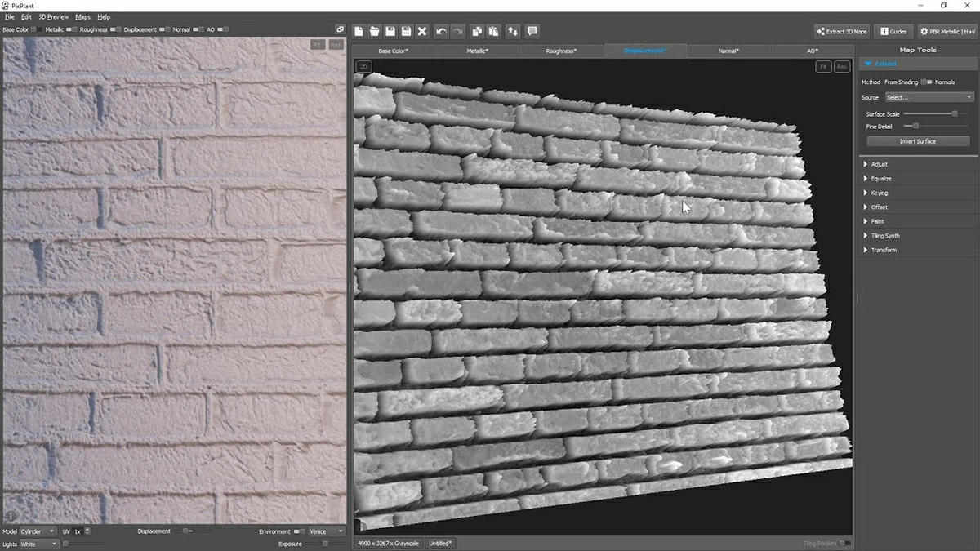The image size is (980, 551).
Task: Open the comment speech bubble icon
Action: (532, 31)
